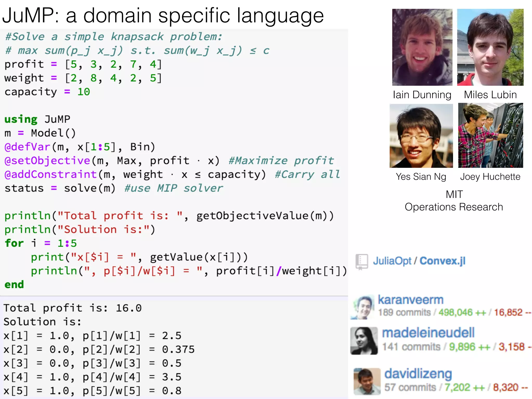
Task: Click davidlizeng's avatar image
Action: [367, 381]
